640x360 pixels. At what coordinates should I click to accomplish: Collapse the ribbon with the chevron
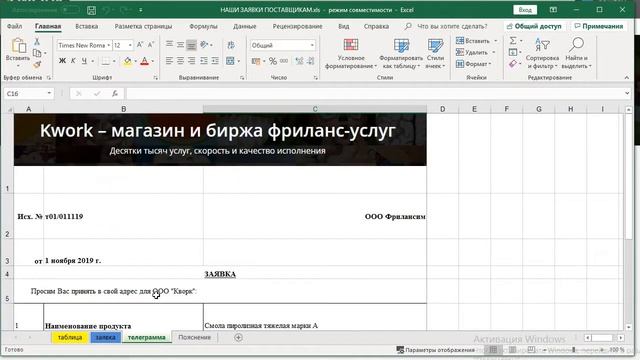(627, 78)
